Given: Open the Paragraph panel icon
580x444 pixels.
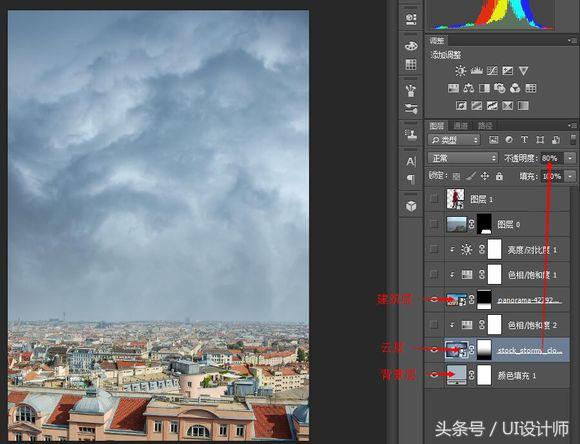Looking at the screenshot, I should click(411, 179).
